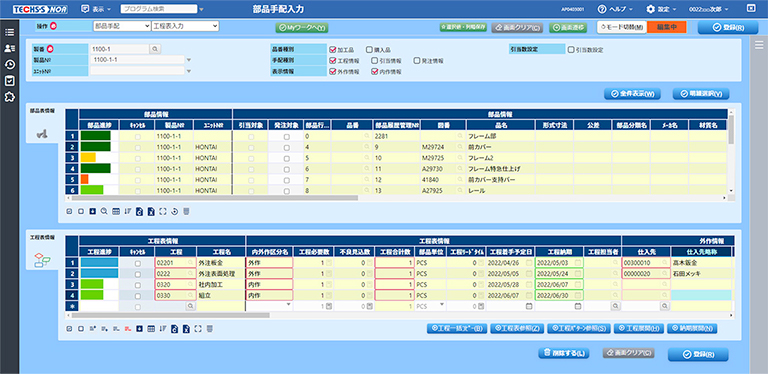The image size is (768, 374).
Task: Uncheck the 加工品 checkbox
Action: pos(333,49)
